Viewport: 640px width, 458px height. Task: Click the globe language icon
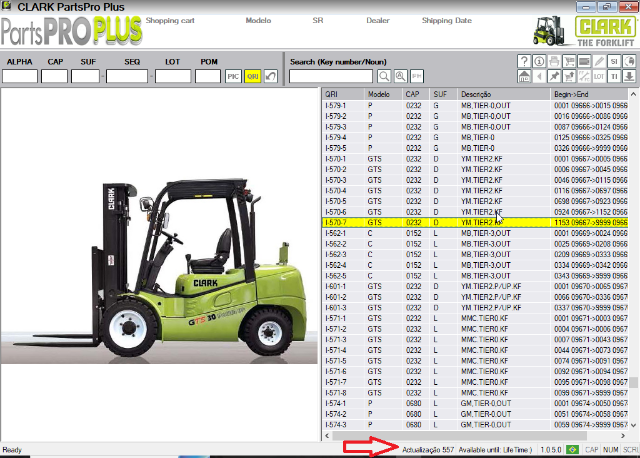tap(629, 61)
